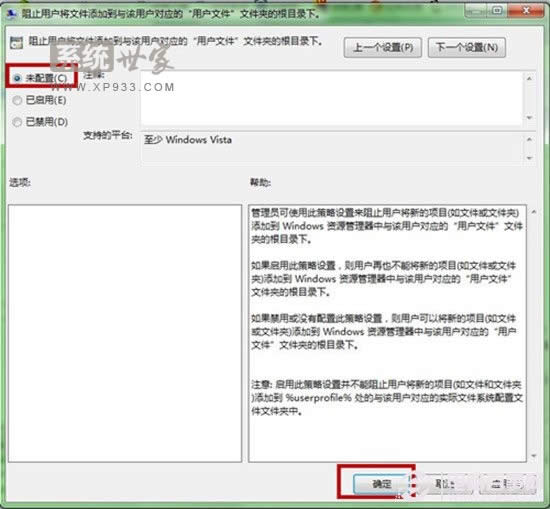Screen dimensions: 550x509
Task: Click the 帮助 help text area
Action: click(387, 333)
